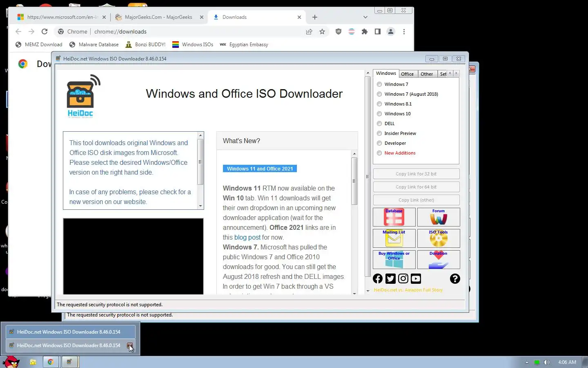The width and height of the screenshot is (588, 368).
Task: Open HeiDoc Twitter page icon
Action: click(390, 278)
